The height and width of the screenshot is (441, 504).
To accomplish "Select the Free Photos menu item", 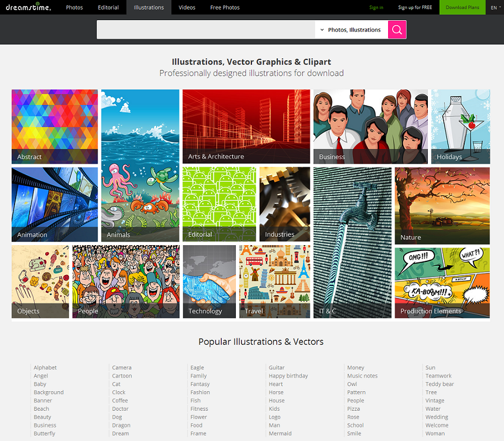I will point(225,7).
